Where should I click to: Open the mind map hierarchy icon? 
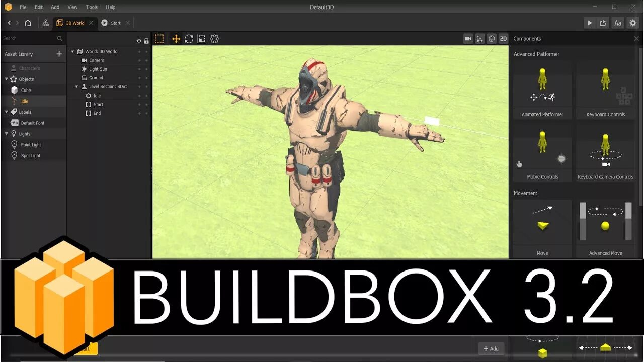coord(46,23)
